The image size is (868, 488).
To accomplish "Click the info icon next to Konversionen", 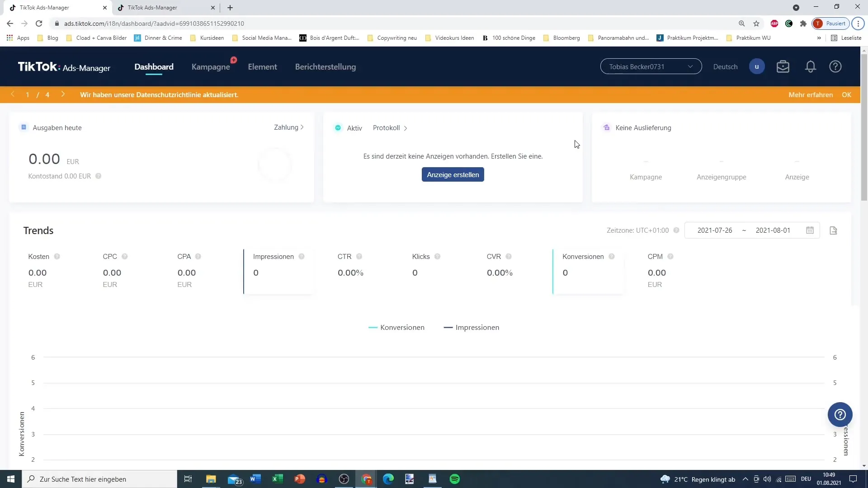I will (612, 257).
